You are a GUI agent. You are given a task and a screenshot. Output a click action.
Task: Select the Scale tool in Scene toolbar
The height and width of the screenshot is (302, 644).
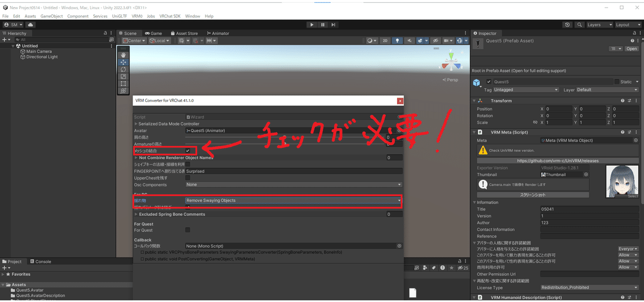click(x=123, y=77)
